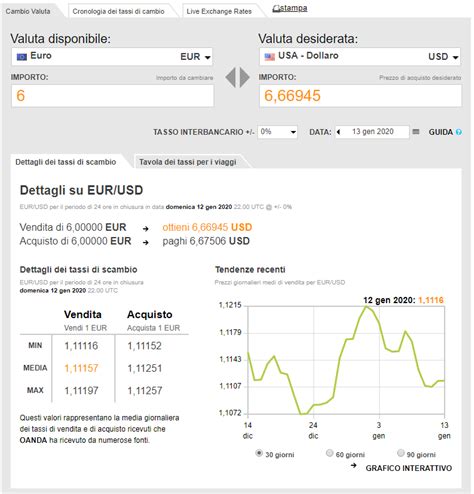This screenshot has width=474, height=494.
Task: Open the USD currency dropdown
Action: [x=443, y=57]
